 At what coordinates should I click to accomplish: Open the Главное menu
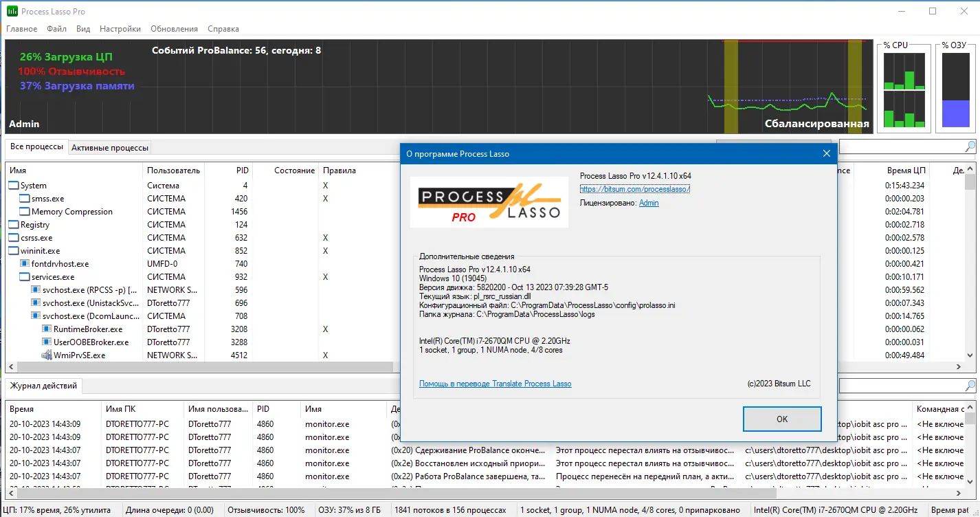[x=22, y=29]
